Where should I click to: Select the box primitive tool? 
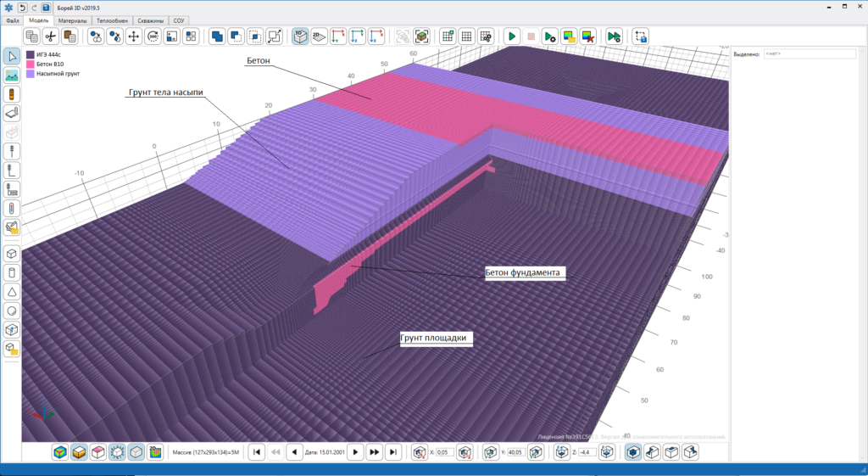click(12, 254)
